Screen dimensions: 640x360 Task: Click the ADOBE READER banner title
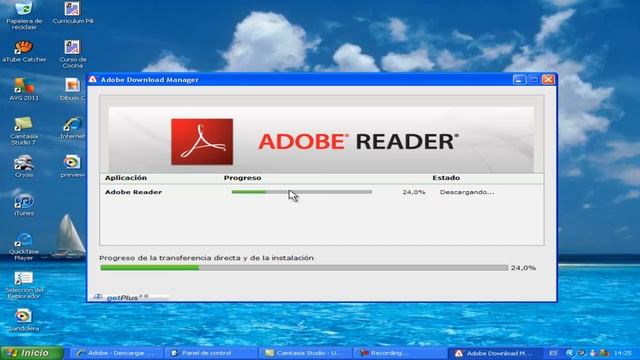pos(358,142)
